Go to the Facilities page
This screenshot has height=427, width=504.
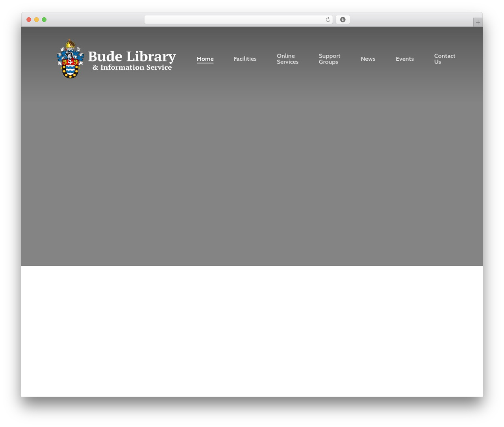point(245,59)
